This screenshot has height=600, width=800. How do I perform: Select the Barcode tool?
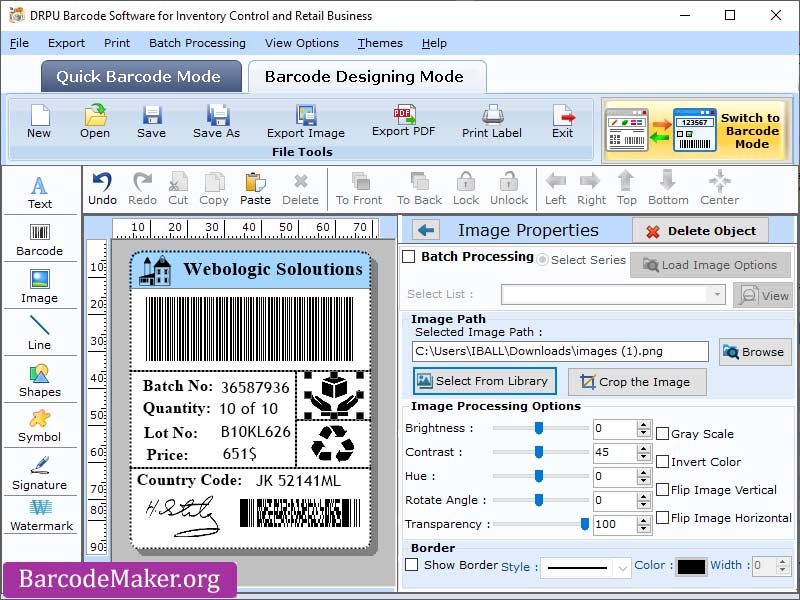click(x=40, y=238)
